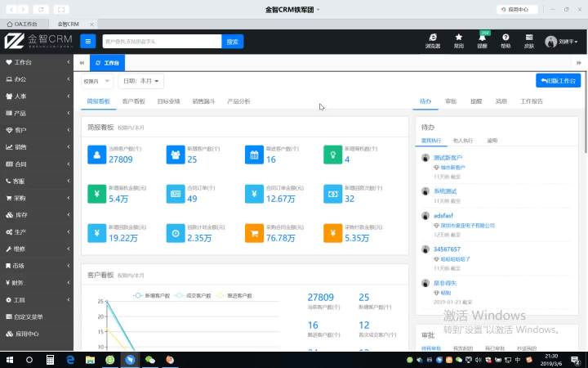Expand the 办公 sidebar menu

click(x=37, y=79)
